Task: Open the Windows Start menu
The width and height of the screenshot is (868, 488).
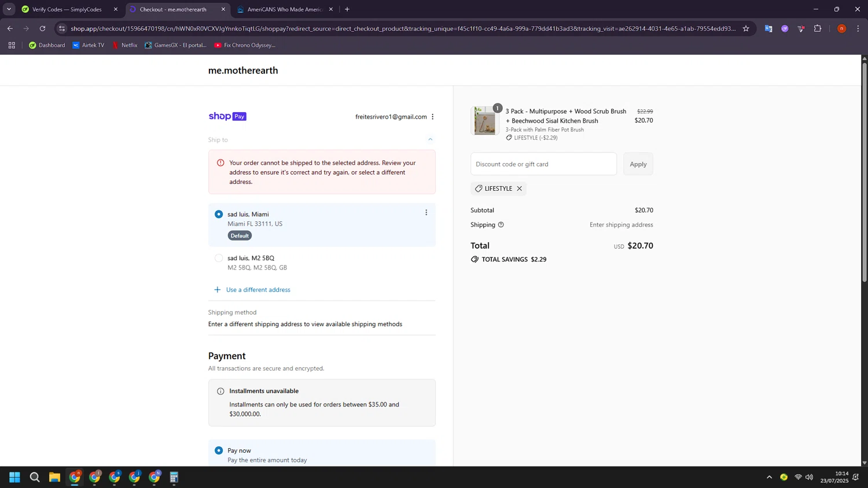Action: point(15,477)
